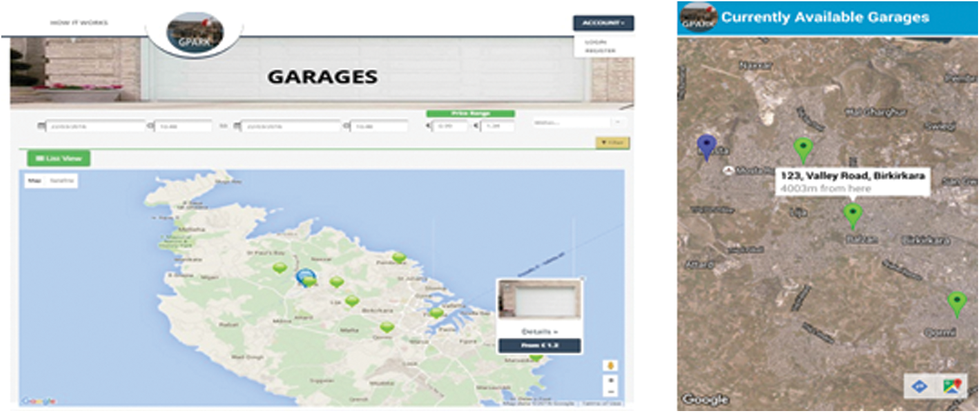
Task: Tap the green garage pin near Balzan
Action: click(852, 214)
